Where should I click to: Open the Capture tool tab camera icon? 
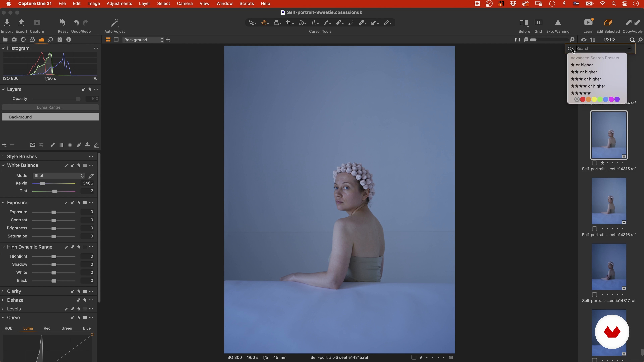pos(14,40)
